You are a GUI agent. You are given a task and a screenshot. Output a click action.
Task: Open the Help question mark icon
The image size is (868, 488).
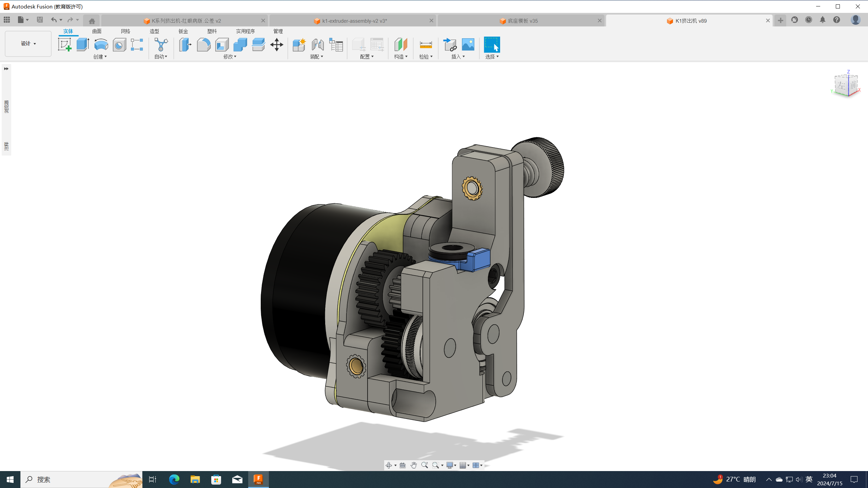[x=837, y=20]
